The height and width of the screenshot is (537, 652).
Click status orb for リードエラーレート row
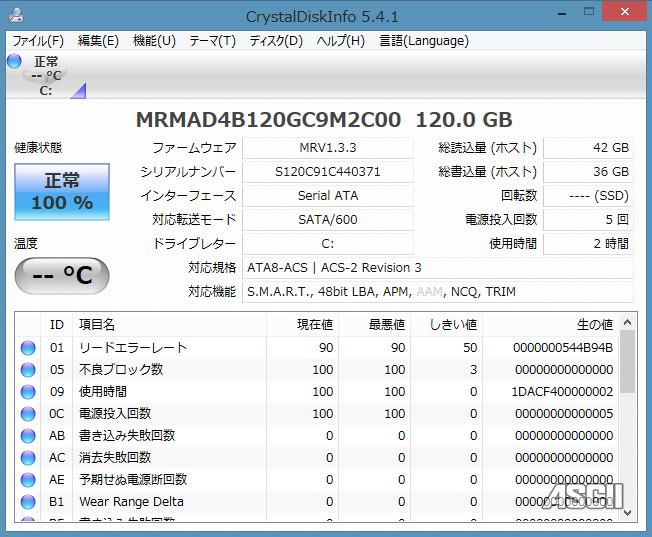[28, 348]
